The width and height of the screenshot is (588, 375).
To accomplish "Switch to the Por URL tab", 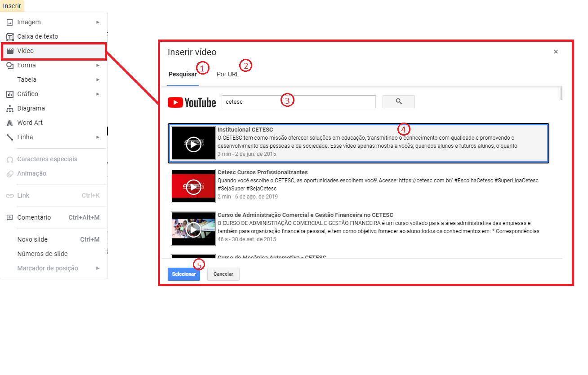I will tap(228, 74).
